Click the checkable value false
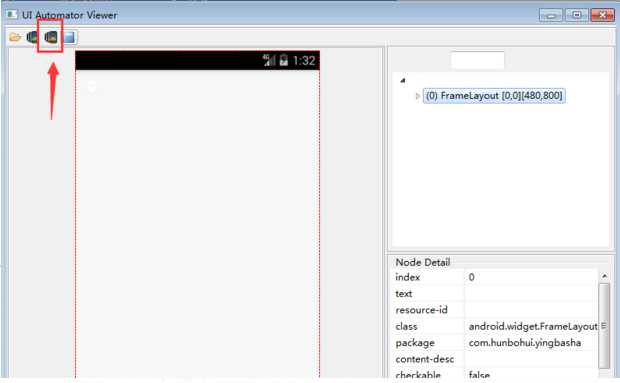The height and width of the screenshot is (383, 620). (x=479, y=374)
